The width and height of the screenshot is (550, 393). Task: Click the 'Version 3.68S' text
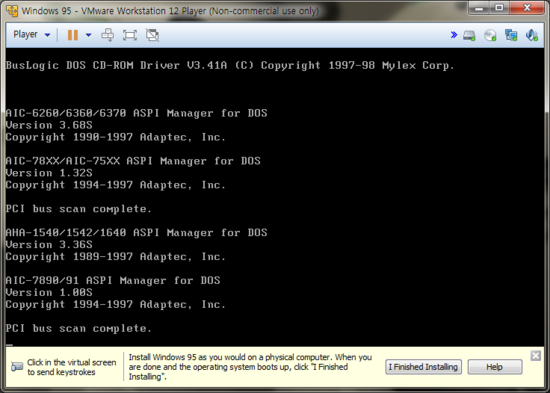49,125
